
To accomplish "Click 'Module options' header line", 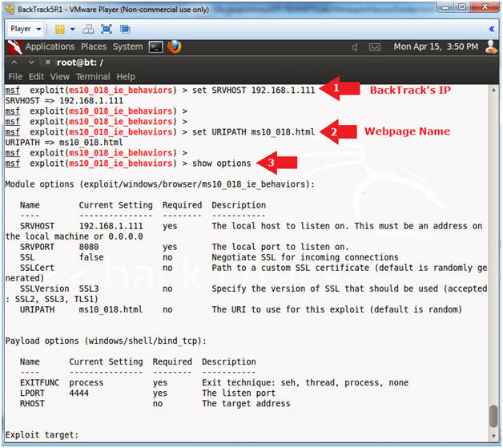I will 159,184.
